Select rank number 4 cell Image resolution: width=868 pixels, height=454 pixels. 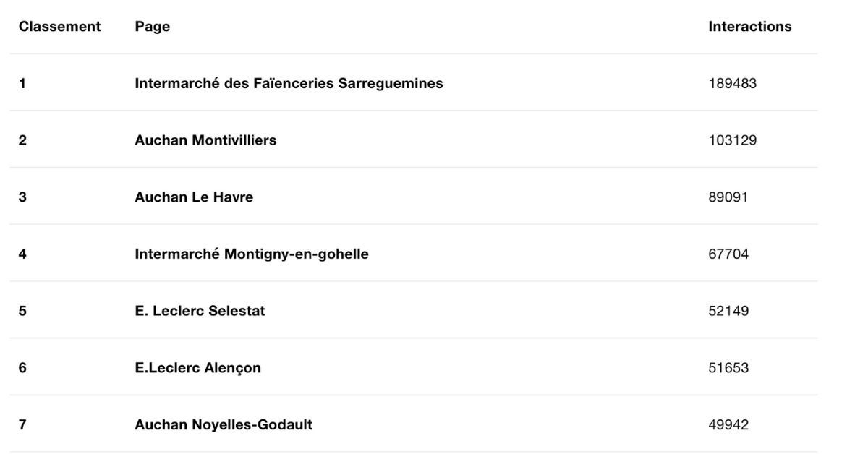pyautogui.click(x=22, y=254)
